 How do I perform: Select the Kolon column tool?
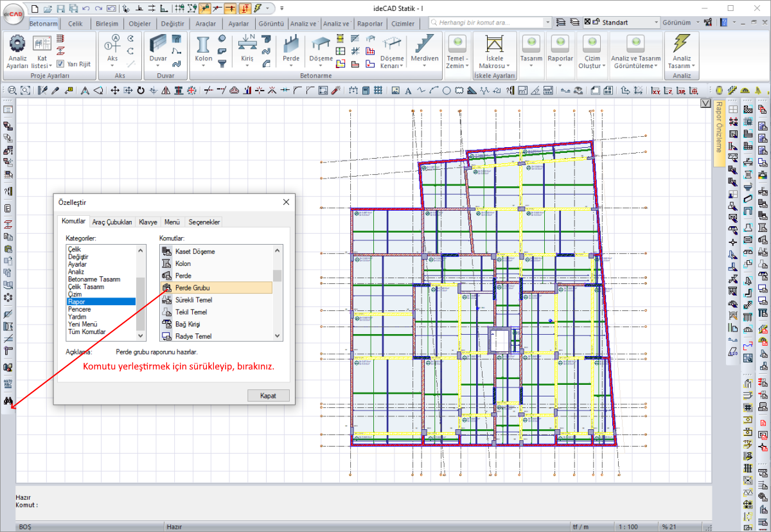pos(203,45)
